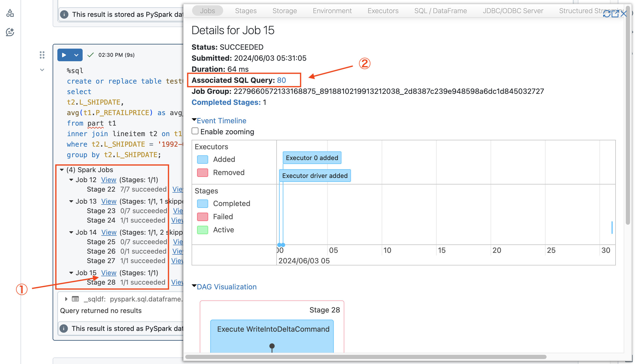Collapse Job 13 stage details
635x364 pixels.
point(71,201)
